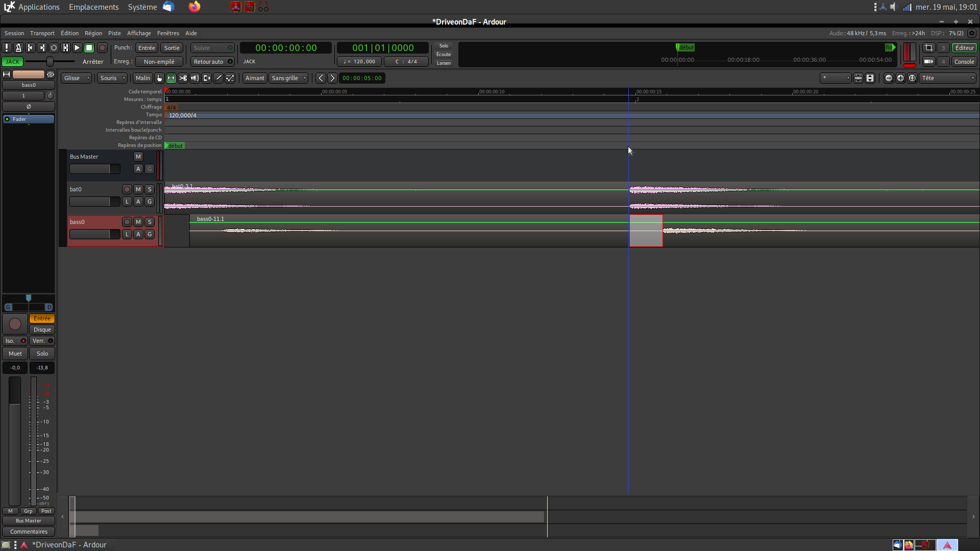Toggle Retour auto option
980x551 pixels.
pyautogui.click(x=212, y=62)
